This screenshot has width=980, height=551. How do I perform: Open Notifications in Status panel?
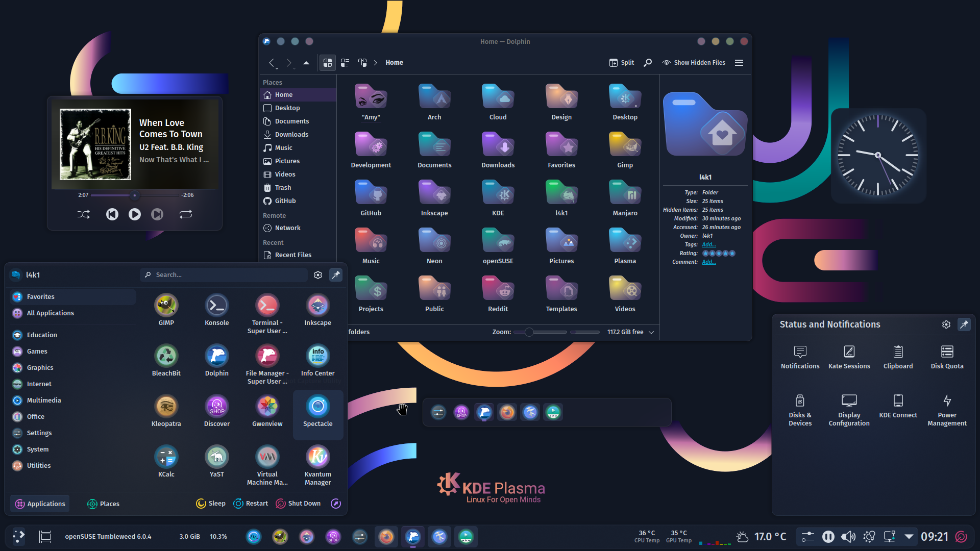(800, 357)
